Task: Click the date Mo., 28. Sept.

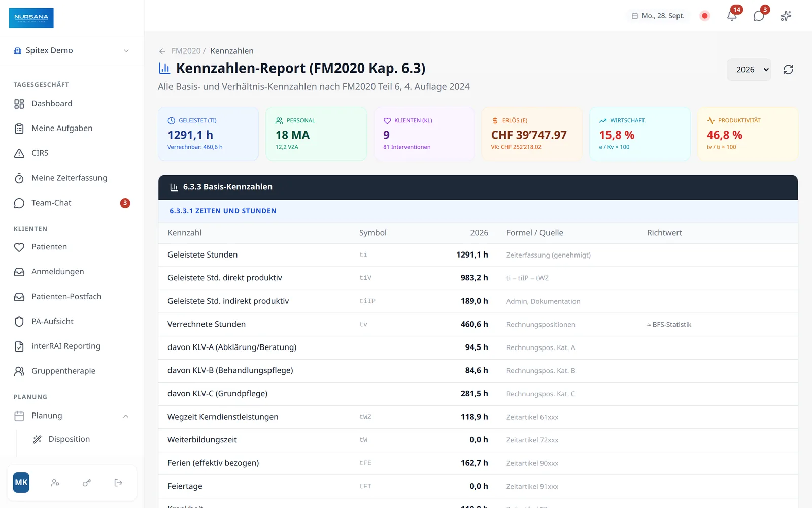Action: [658, 16]
